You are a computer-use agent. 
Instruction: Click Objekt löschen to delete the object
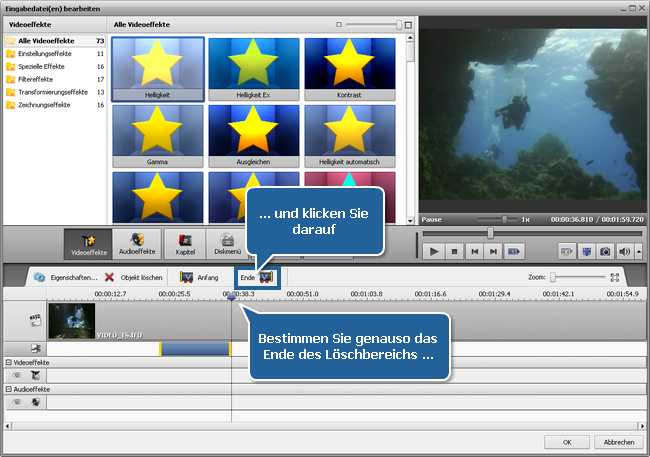(x=134, y=277)
